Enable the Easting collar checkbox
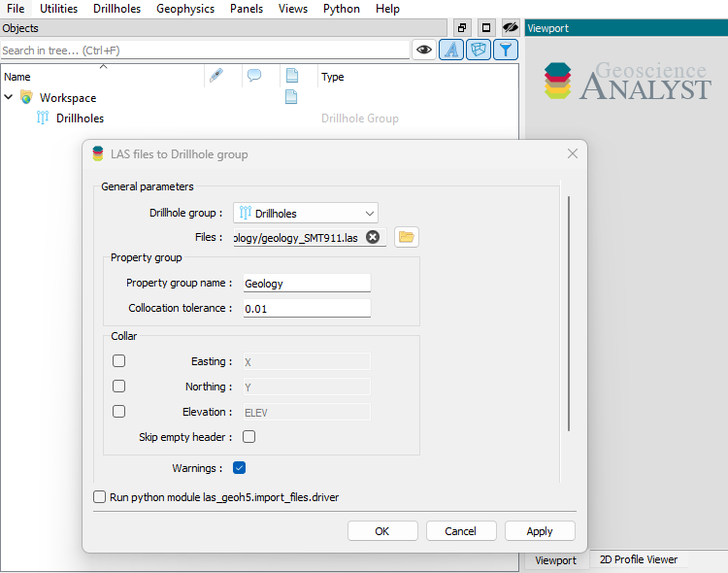This screenshot has height=573, width=728. pos(119,361)
